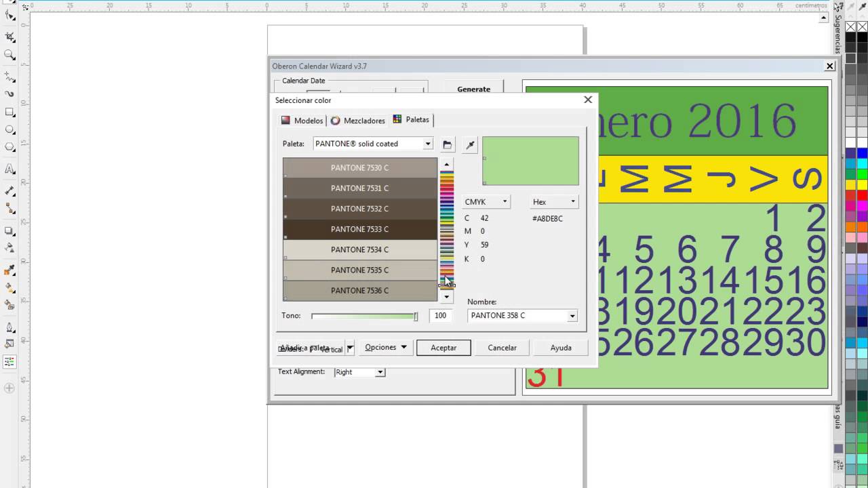
Task: Select the Artistic Media tool
Action: [9, 94]
